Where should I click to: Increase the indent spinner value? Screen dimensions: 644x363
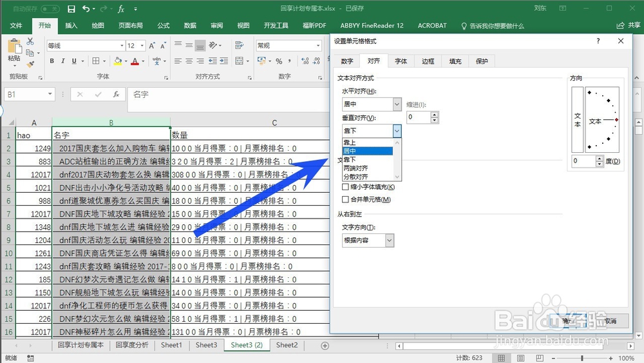tap(435, 114)
